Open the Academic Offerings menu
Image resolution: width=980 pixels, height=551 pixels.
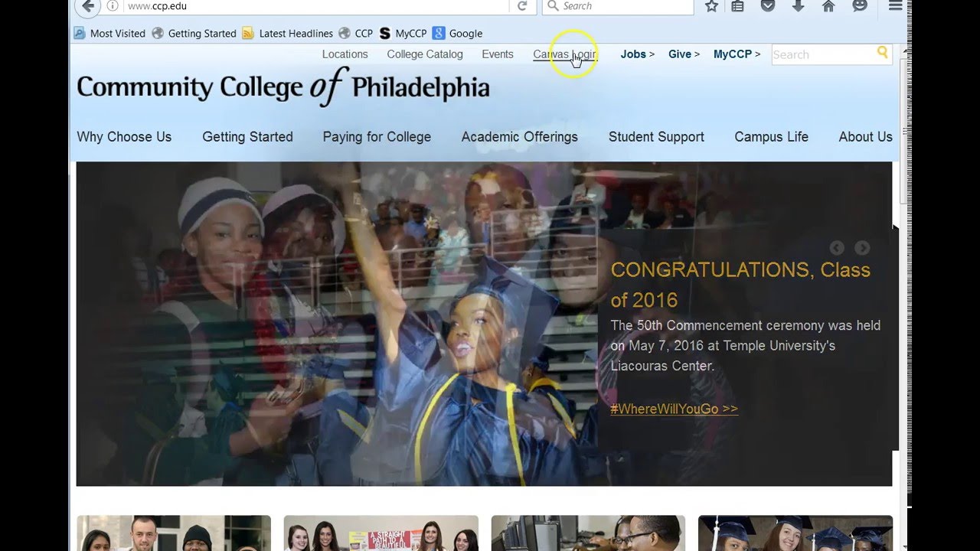519,137
